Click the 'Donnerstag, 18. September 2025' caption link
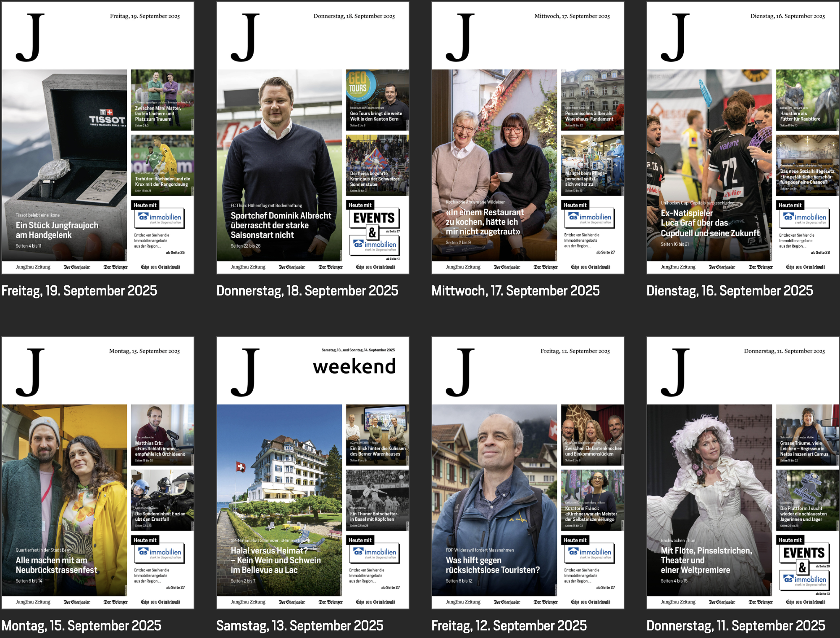 pos(307,291)
